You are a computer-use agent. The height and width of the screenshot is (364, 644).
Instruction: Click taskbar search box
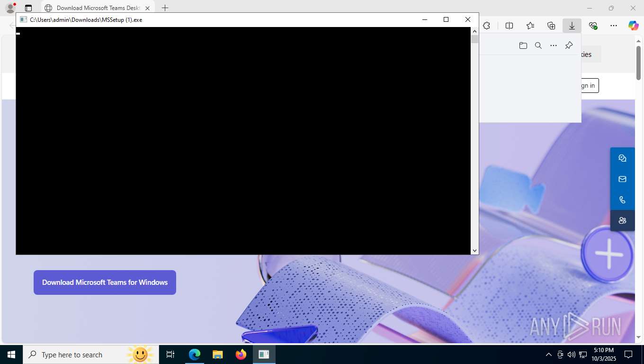point(91,355)
